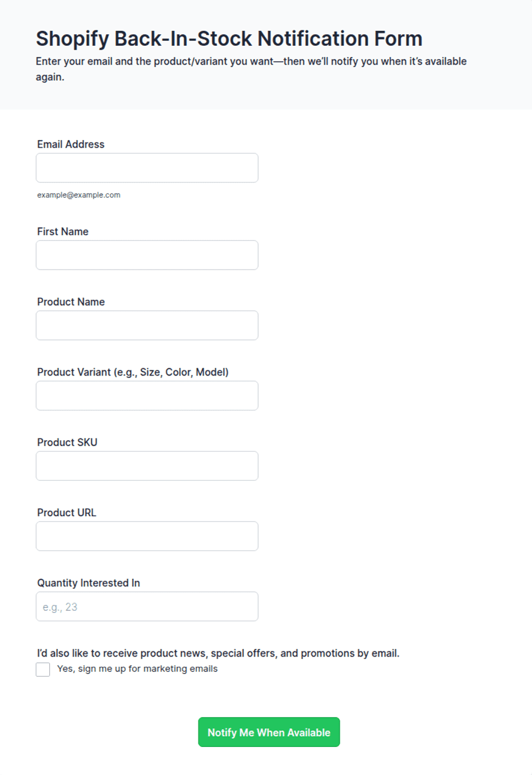Select the "Product Name" label text
532x775 pixels.
pos(71,302)
